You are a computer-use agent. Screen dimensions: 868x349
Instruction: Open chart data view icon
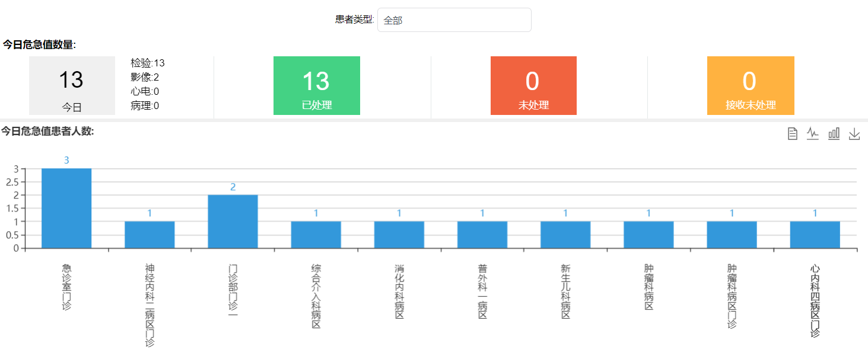click(792, 134)
